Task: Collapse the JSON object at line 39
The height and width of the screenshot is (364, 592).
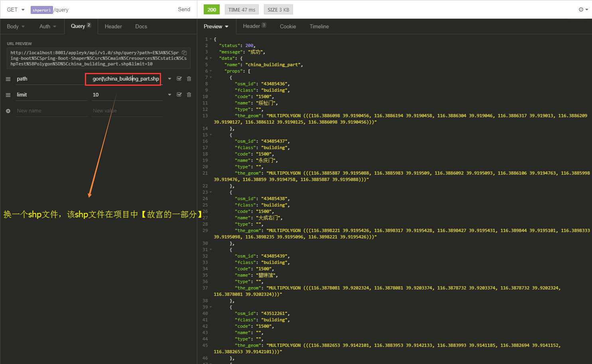Action: [x=211, y=307]
